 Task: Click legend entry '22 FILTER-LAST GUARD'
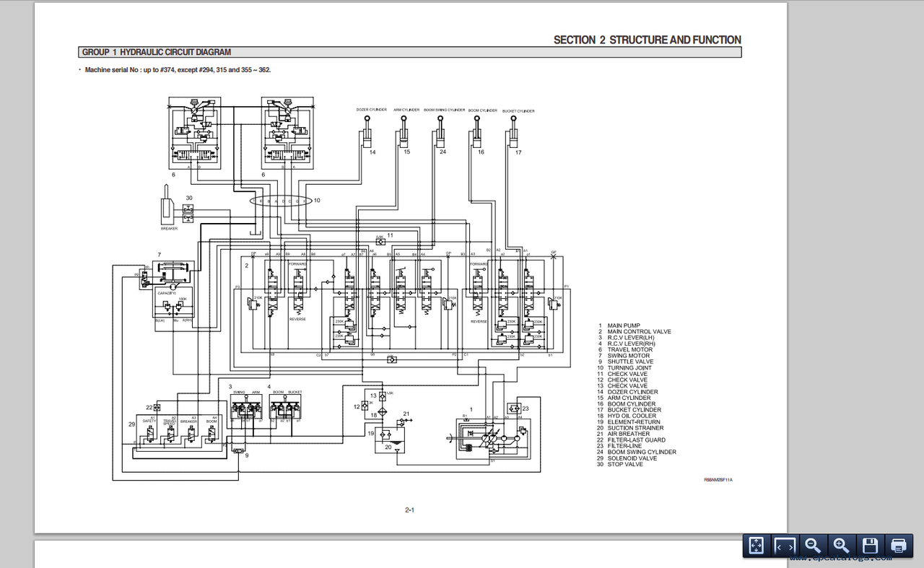(x=631, y=440)
